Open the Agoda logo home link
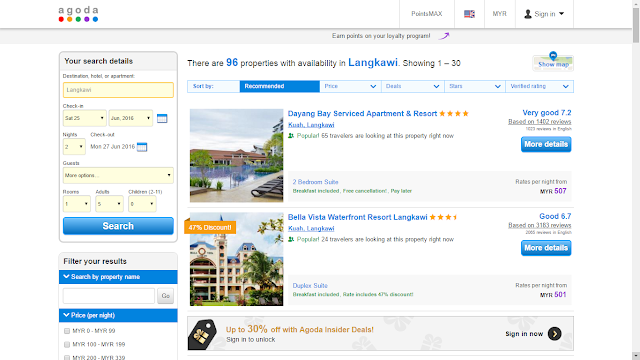Image resolution: width=640 pixels, height=360 pixels. tap(78, 14)
